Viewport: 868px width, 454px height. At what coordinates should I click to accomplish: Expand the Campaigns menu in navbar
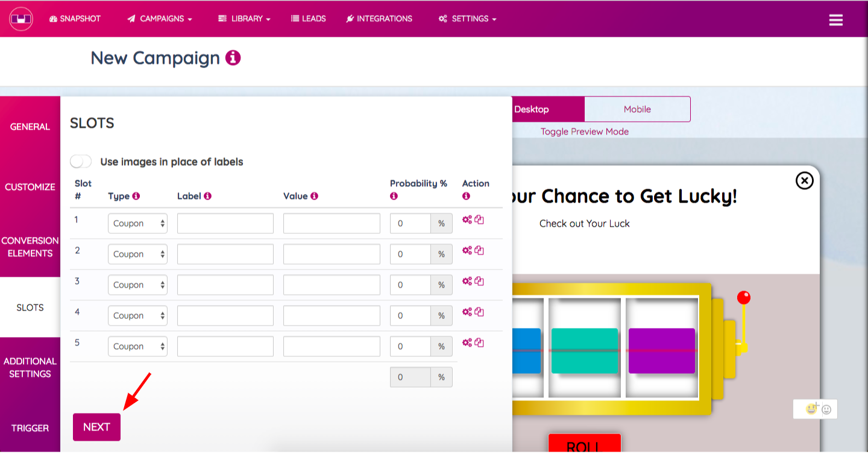[x=160, y=19]
